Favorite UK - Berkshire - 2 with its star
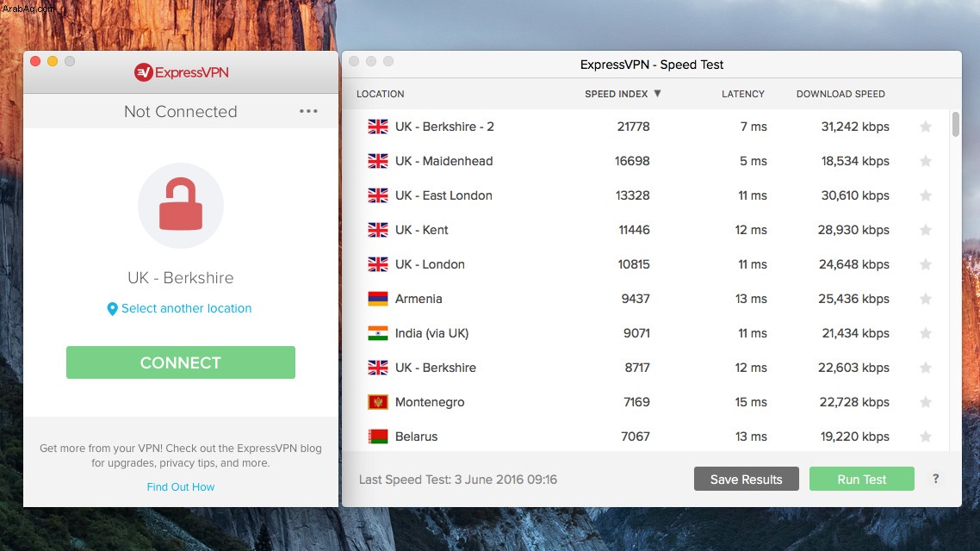 tap(926, 127)
